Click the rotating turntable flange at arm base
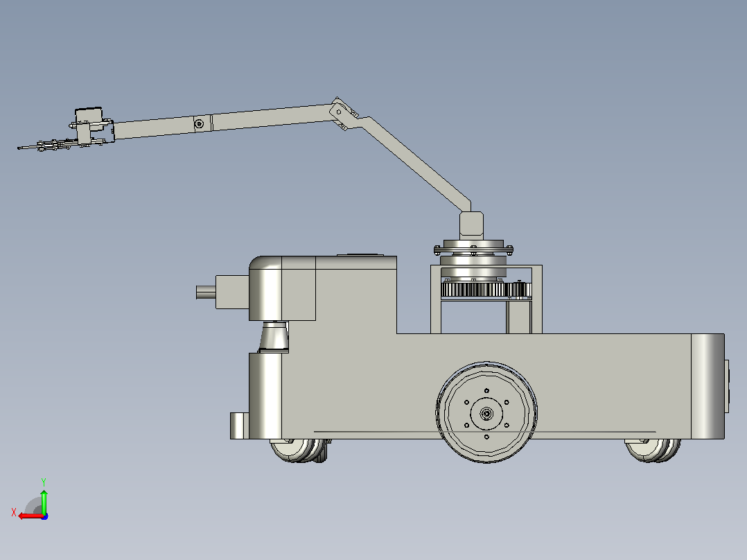This screenshot has width=747, height=560. (x=473, y=249)
